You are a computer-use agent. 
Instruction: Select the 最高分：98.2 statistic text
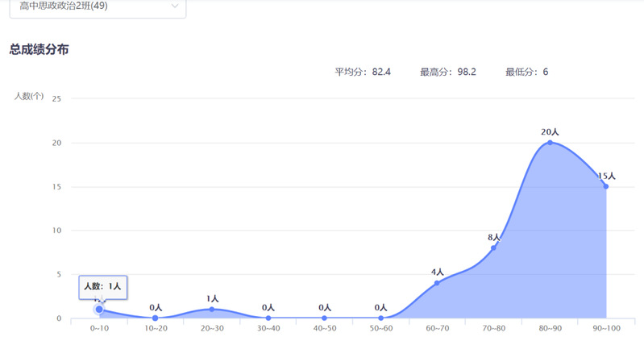pos(447,72)
